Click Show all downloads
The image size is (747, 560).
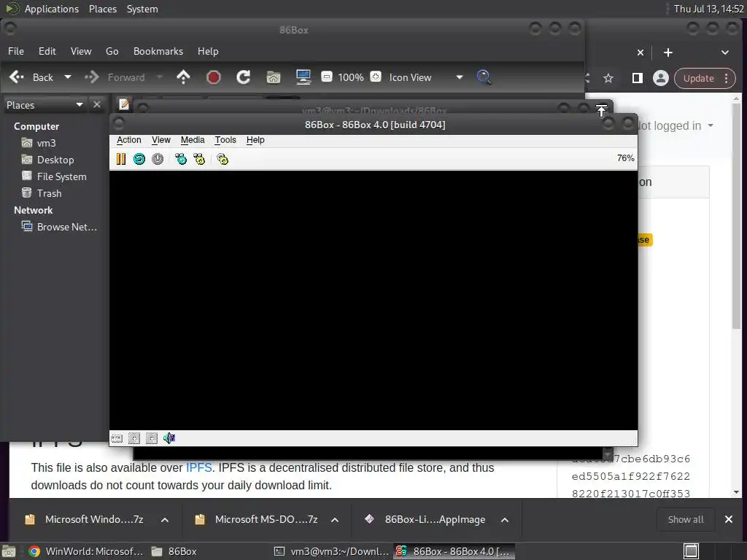pyautogui.click(x=686, y=519)
